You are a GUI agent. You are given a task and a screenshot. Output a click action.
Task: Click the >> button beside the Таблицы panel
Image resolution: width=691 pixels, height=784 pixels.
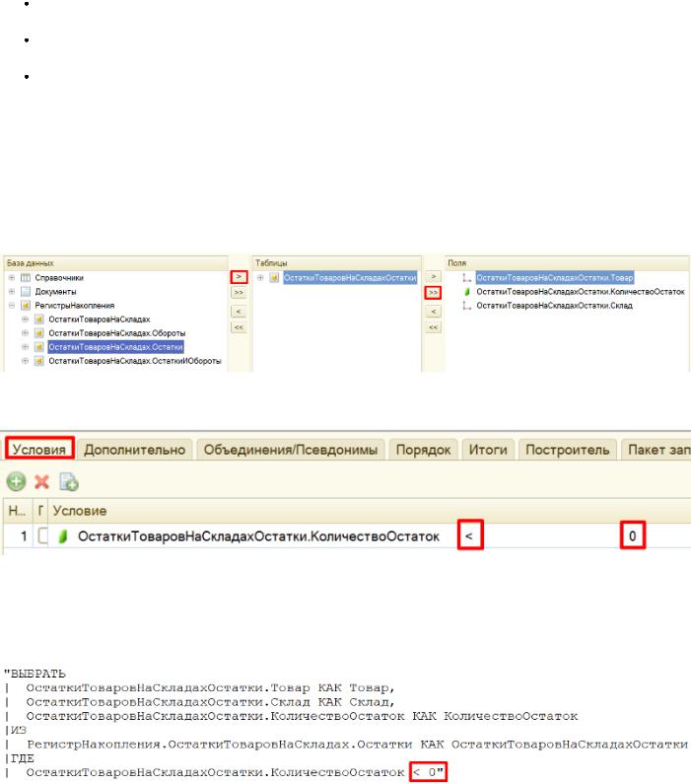tap(431, 294)
